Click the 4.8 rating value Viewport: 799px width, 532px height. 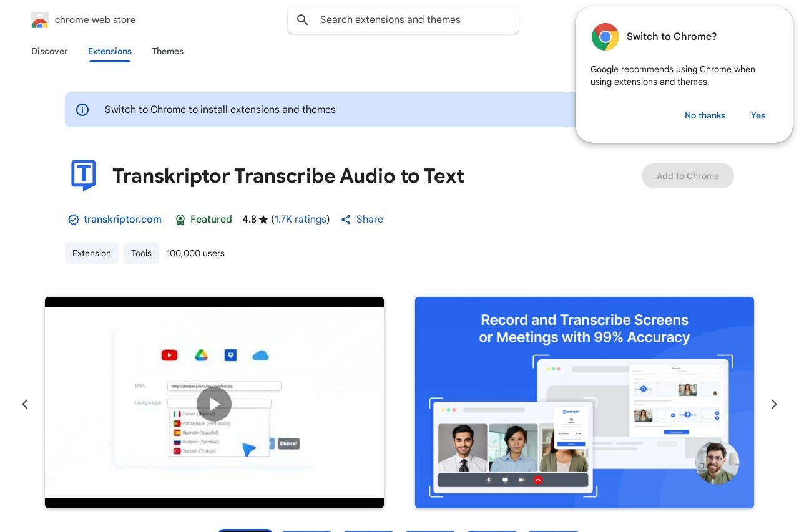(x=249, y=220)
